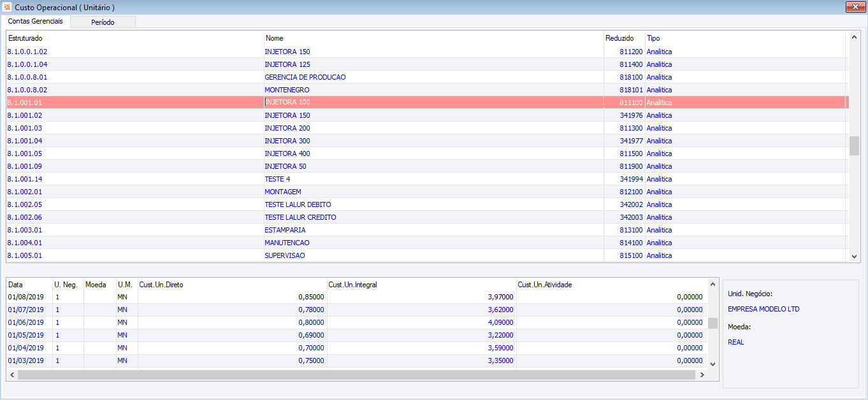Select the 01/05/2019 date row
Viewport: 868px width, 400px height.
[356, 335]
